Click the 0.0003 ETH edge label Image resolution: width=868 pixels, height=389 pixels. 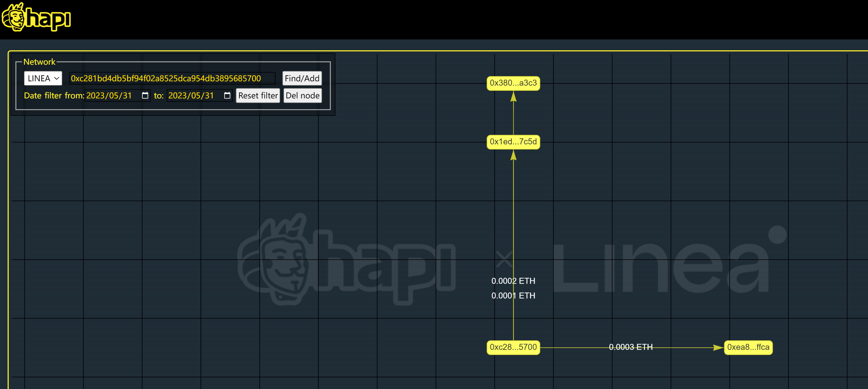(631, 347)
